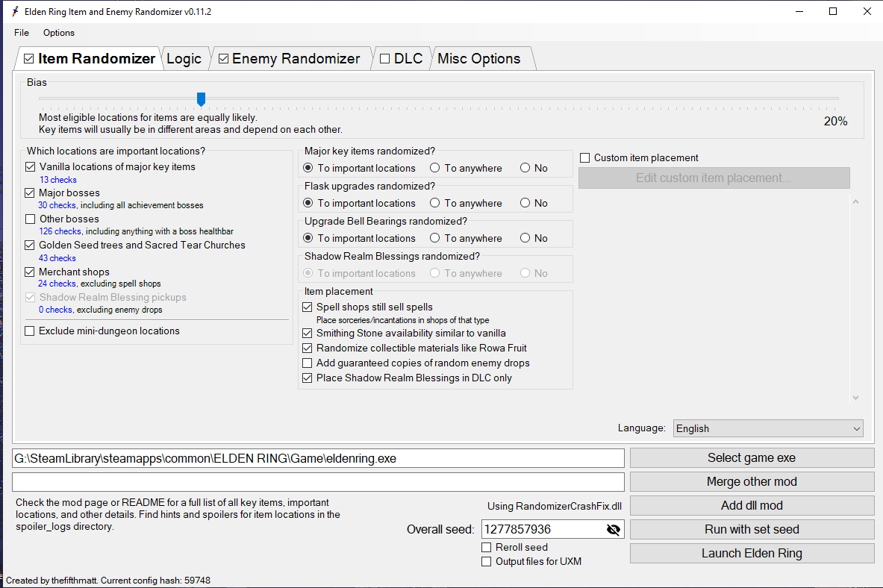This screenshot has height=588, width=883.
Task: Uncheck the Merchant shops checkbox
Action: (30, 272)
